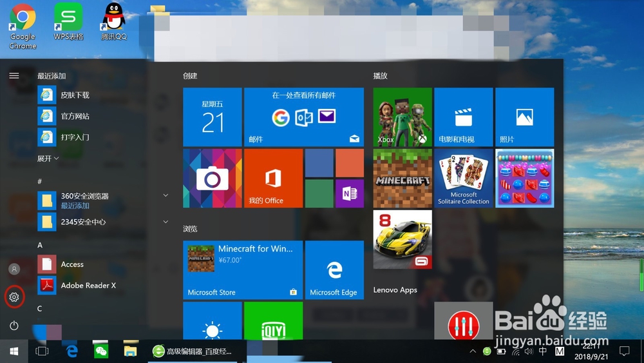644x363 pixels.
Task: Click the 播放 tile group title
Action: pyautogui.click(x=381, y=75)
